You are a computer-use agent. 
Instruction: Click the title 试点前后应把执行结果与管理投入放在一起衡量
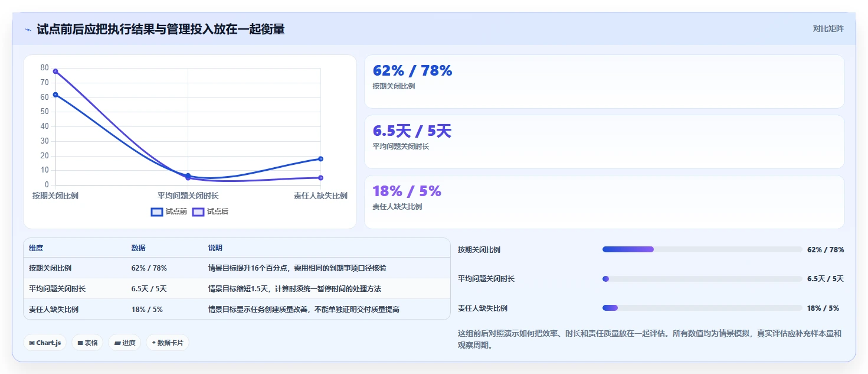click(x=161, y=29)
